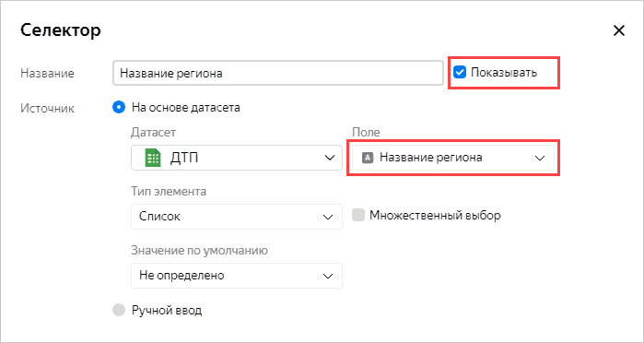Click the Значение по умолчанию label
Image resolution: width=644 pixels, height=343 pixels.
(x=200, y=251)
